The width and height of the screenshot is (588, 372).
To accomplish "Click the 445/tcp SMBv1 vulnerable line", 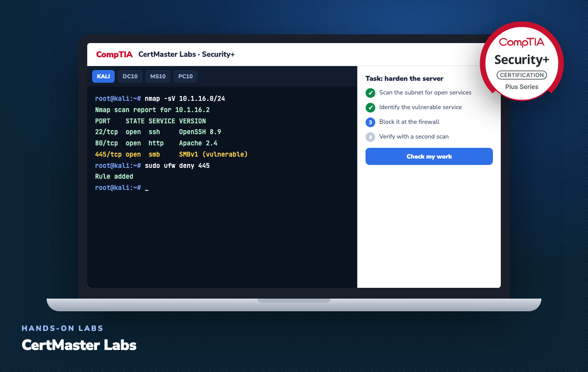I will coord(171,155).
